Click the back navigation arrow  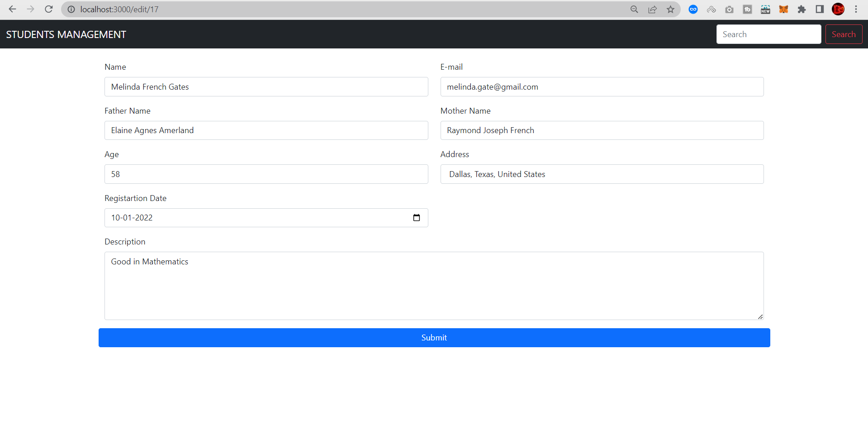point(12,9)
